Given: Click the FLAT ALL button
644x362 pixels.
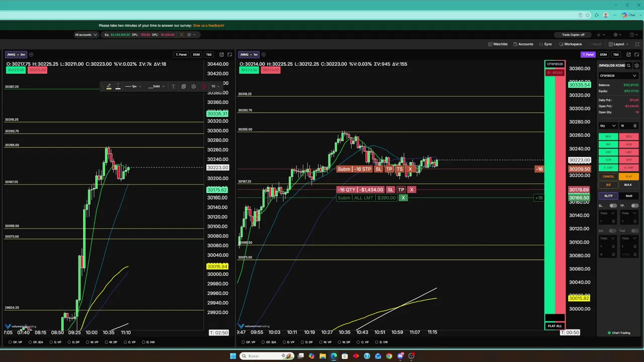Looking at the screenshot, I should 555,326.
